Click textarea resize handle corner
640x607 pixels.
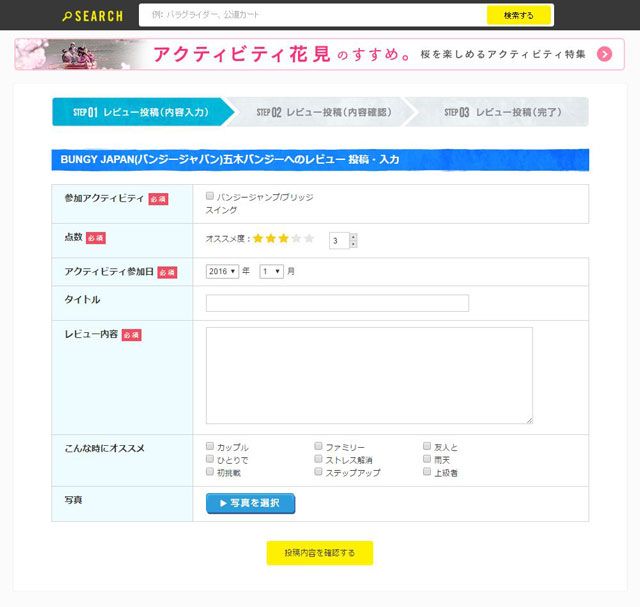[529, 420]
